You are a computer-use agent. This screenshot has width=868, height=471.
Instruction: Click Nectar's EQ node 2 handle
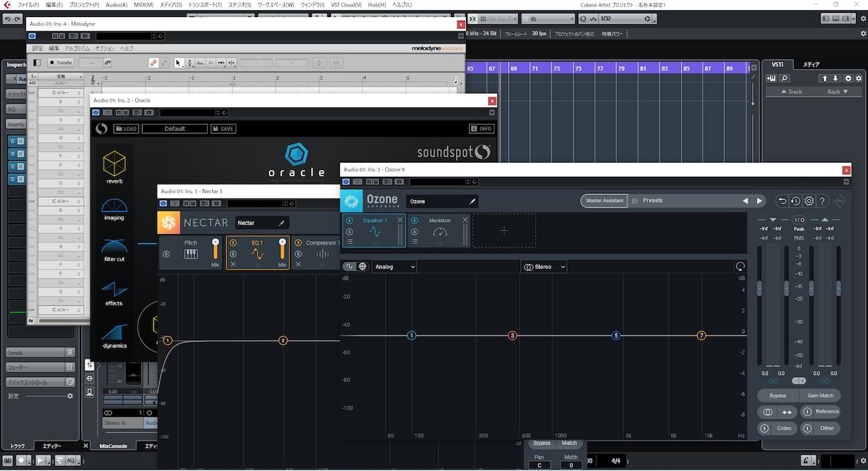pos(282,341)
